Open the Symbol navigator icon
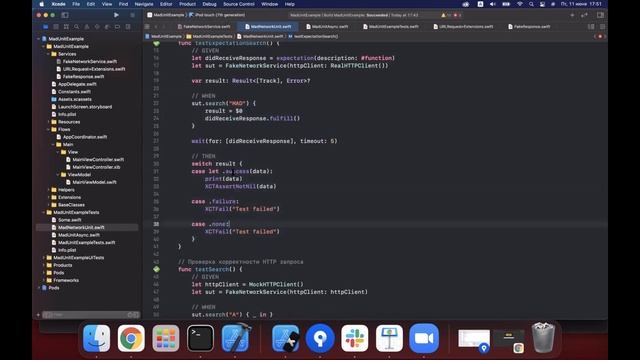 pos(66,27)
